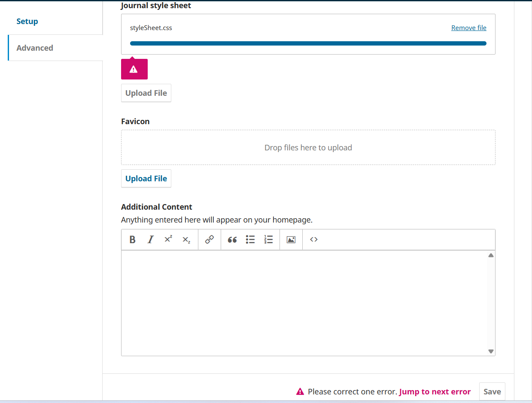Insert a bulleted list

250,240
